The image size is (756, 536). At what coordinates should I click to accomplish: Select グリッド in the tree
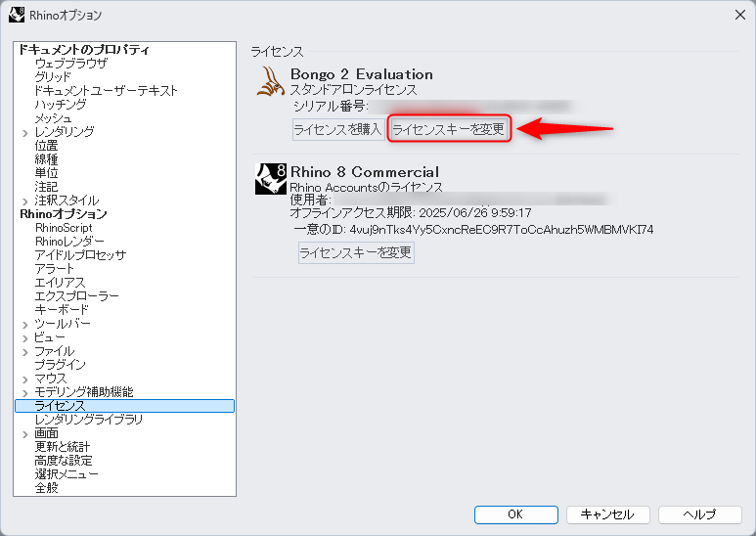click(x=53, y=76)
